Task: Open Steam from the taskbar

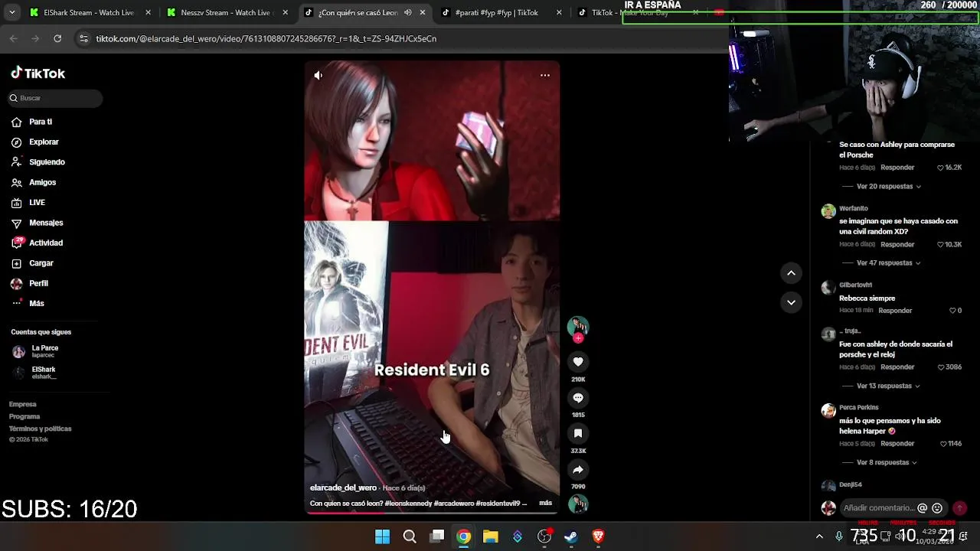Action: point(571,536)
